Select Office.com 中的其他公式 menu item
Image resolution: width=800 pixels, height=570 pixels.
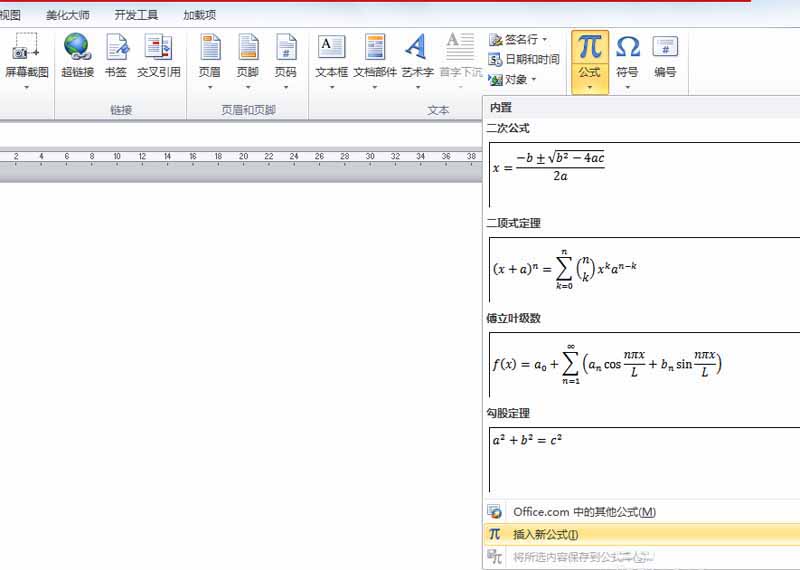(x=584, y=511)
